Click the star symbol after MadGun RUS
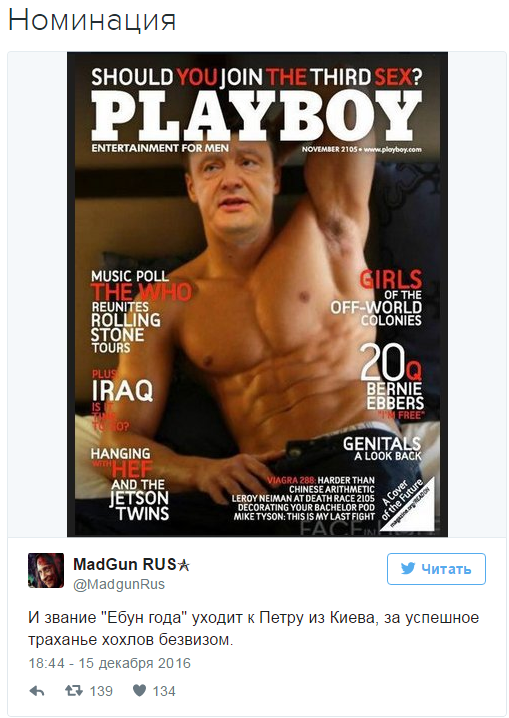The width and height of the screenshot is (509, 718). pos(184,566)
